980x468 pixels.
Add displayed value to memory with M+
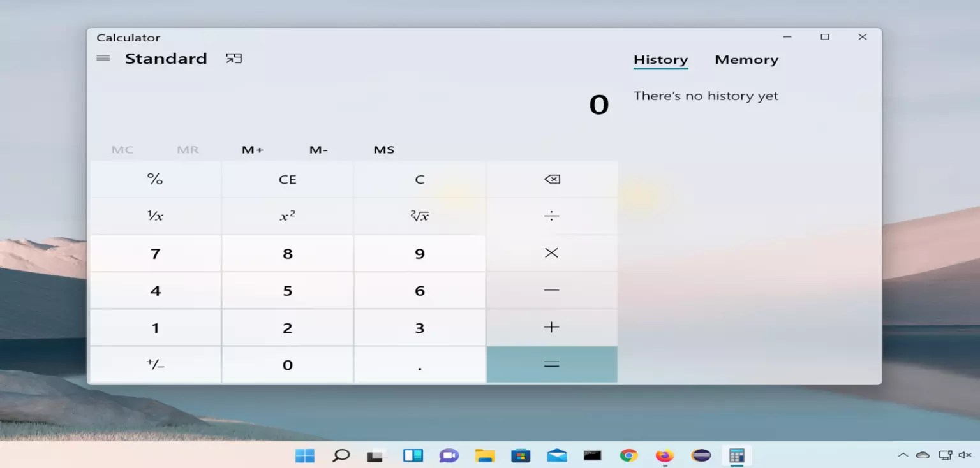[x=253, y=149]
